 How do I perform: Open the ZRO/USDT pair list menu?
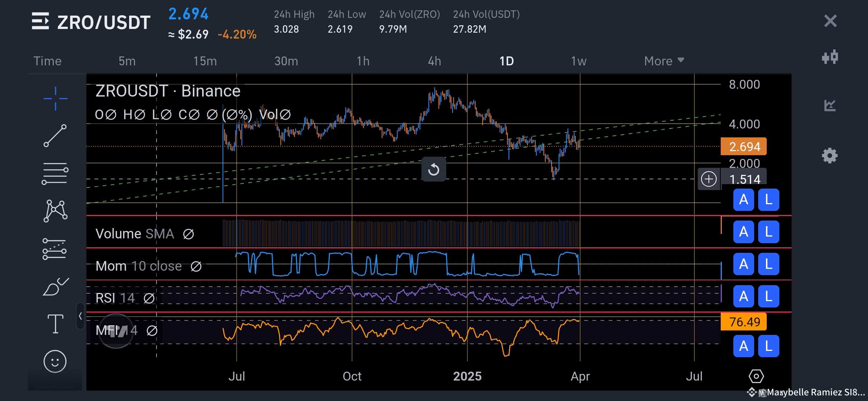[40, 21]
